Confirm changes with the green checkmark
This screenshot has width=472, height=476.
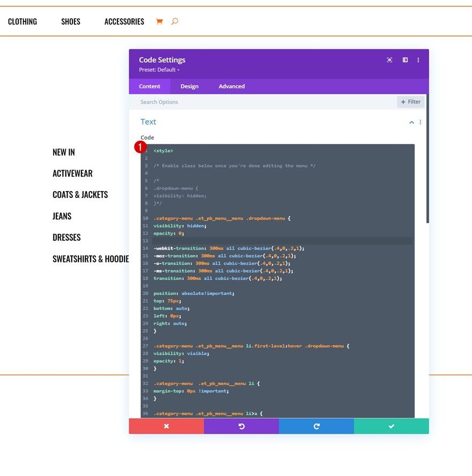[391, 426]
